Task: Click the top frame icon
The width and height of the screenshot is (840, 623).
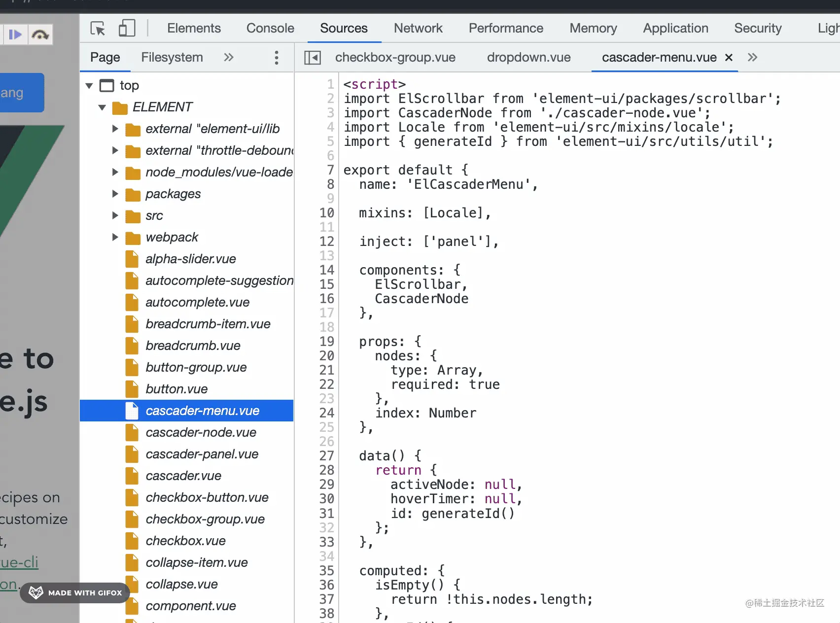Action: pos(107,86)
